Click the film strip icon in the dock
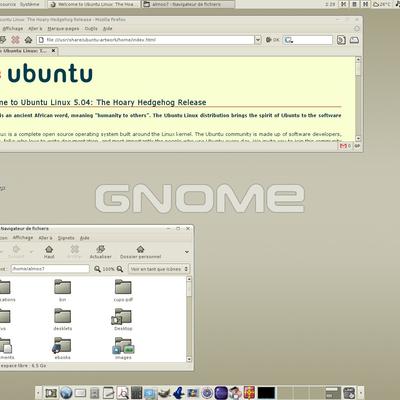 (x=51, y=393)
